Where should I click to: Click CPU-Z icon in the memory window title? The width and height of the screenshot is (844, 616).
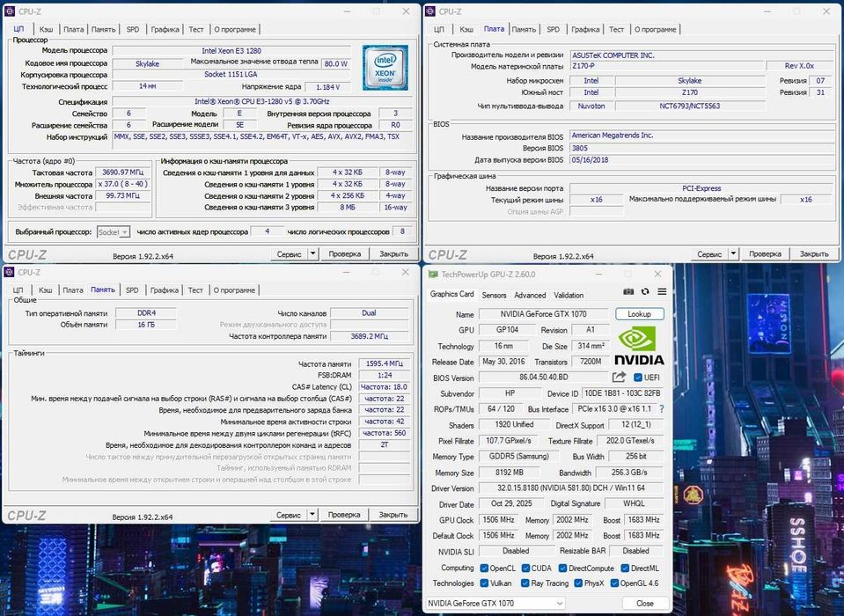(x=9, y=272)
